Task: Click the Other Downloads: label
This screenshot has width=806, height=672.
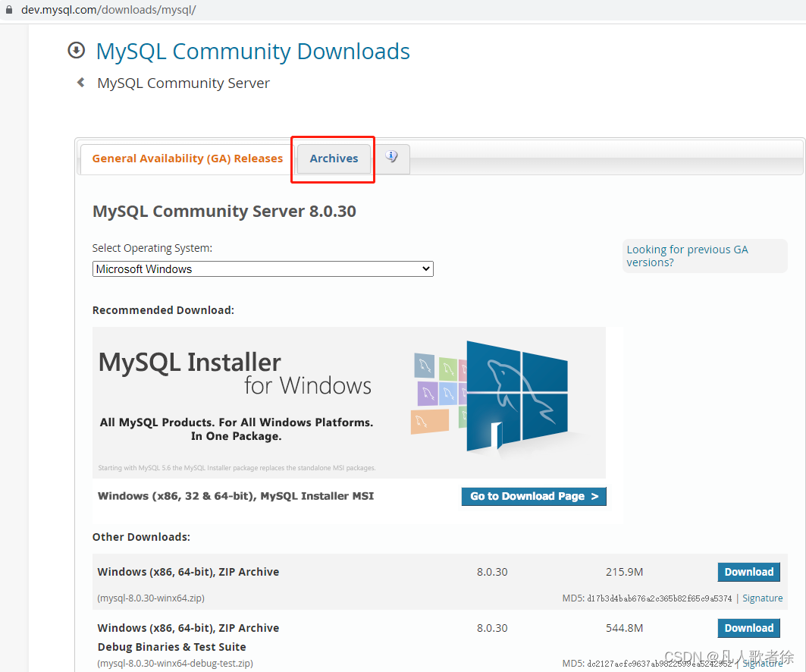Action: click(x=141, y=537)
